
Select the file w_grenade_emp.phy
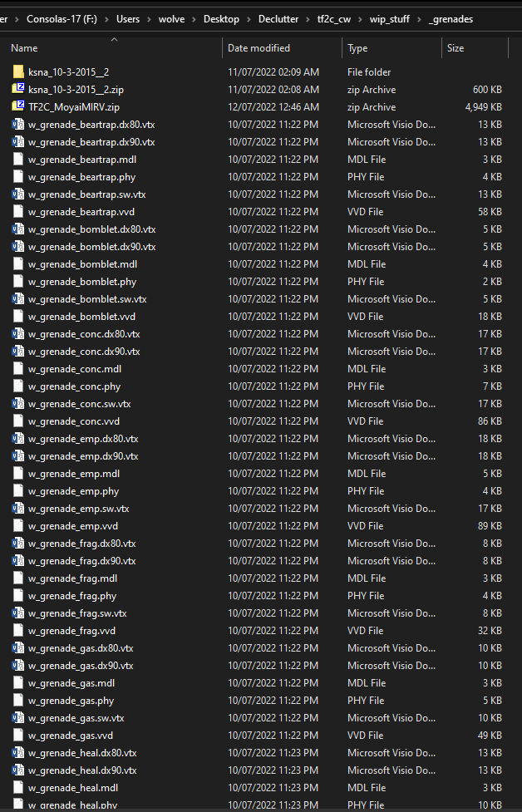pos(73,491)
